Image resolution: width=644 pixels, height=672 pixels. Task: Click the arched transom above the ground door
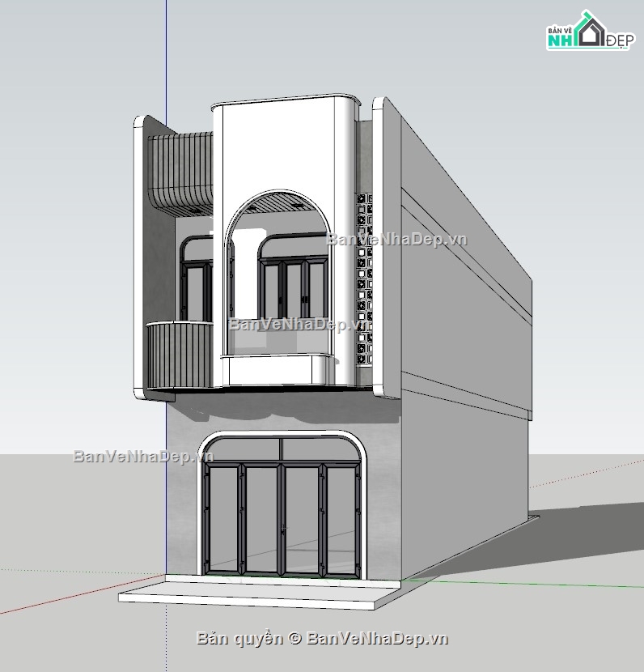(282, 449)
